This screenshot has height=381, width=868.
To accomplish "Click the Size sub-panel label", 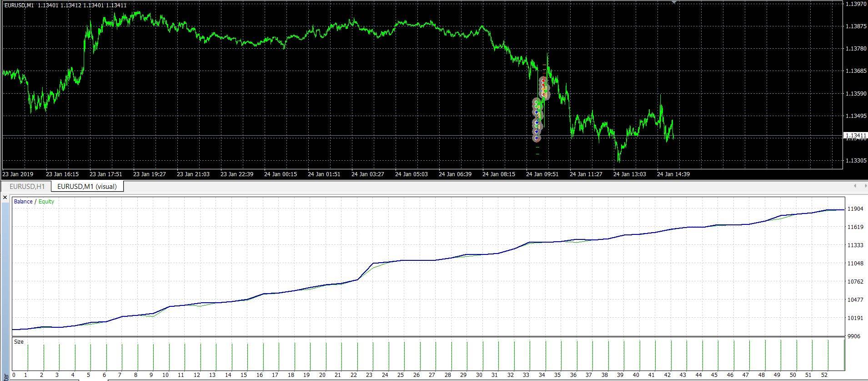I will [x=19, y=342].
